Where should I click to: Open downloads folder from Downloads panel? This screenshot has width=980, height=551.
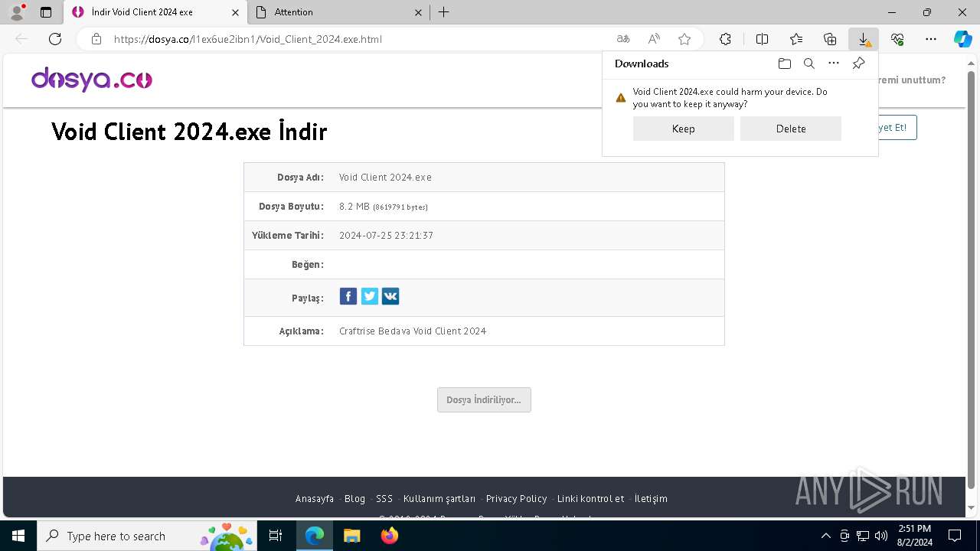click(784, 64)
